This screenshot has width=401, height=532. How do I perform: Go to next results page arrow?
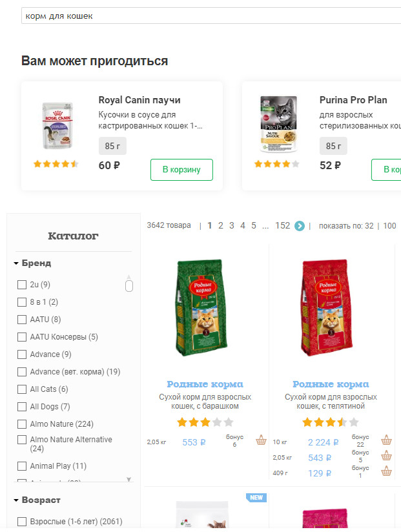[x=300, y=226]
